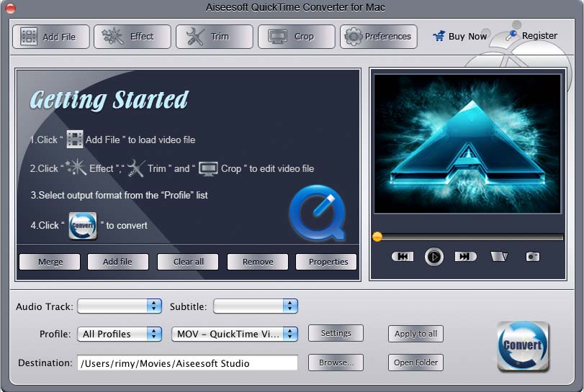Open Preferences from the toolbar
Viewport: 584px width, 392px height.
[x=378, y=37]
